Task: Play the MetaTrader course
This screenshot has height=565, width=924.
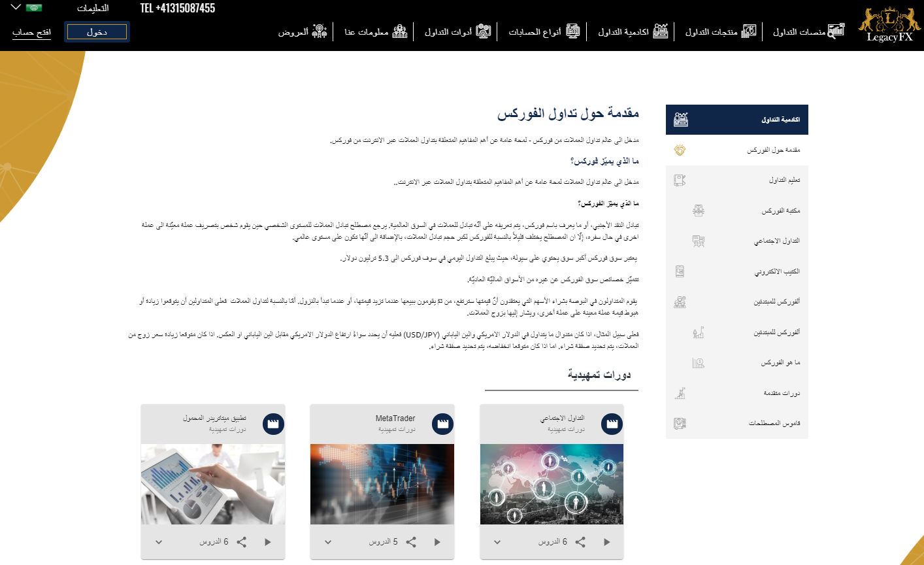Action: [438, 542]
